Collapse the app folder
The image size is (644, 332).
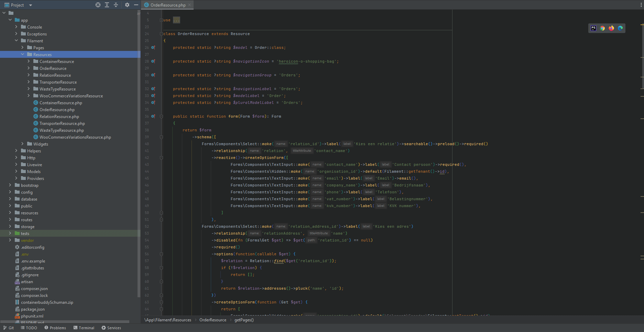[x=10, y=20]
